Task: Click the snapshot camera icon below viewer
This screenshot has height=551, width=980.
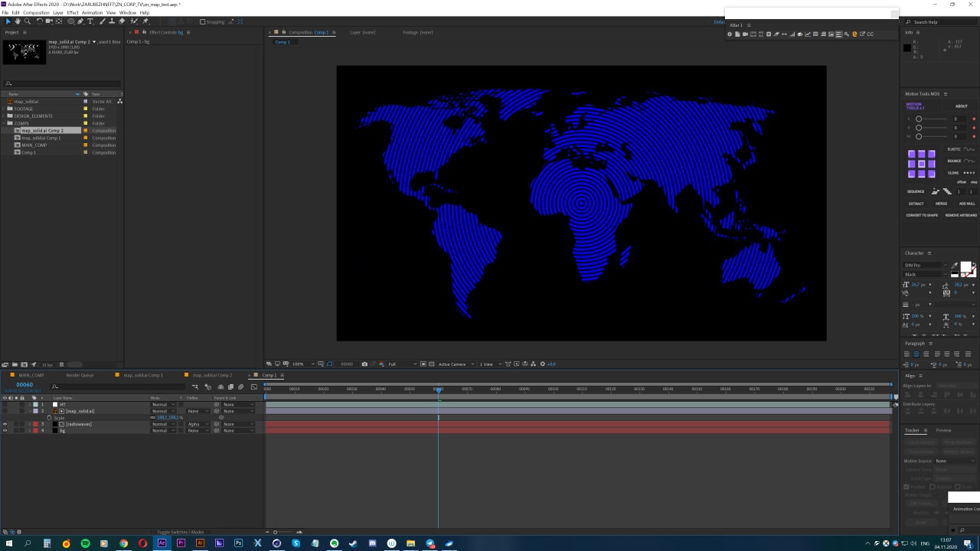Action: click(x=364, y=364)
